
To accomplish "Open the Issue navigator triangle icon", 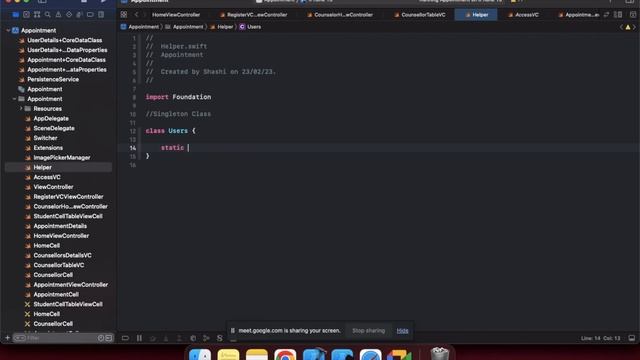I will tap(58, 15).
